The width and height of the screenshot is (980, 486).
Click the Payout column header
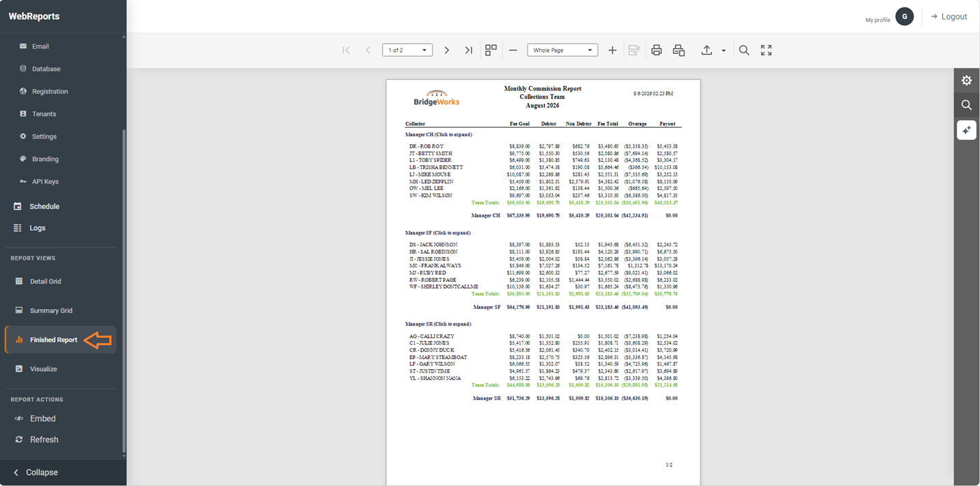click(x=668, y=124)
